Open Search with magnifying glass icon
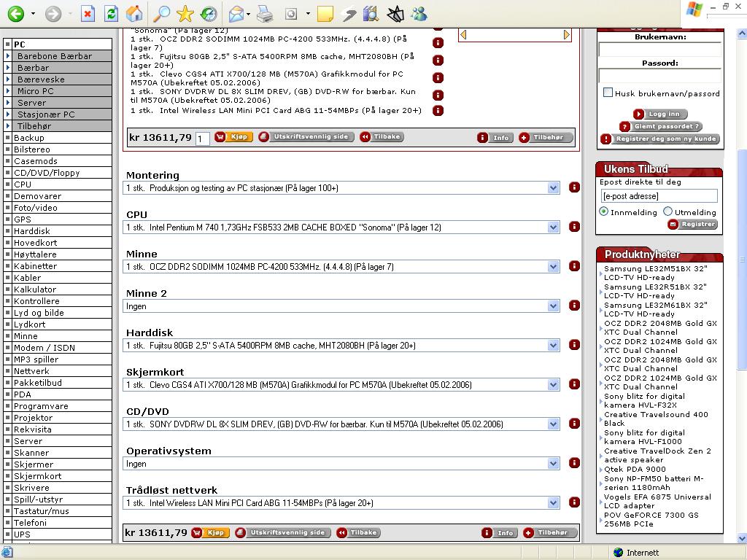This screenshot has height=560, width=747. [161, 14]
